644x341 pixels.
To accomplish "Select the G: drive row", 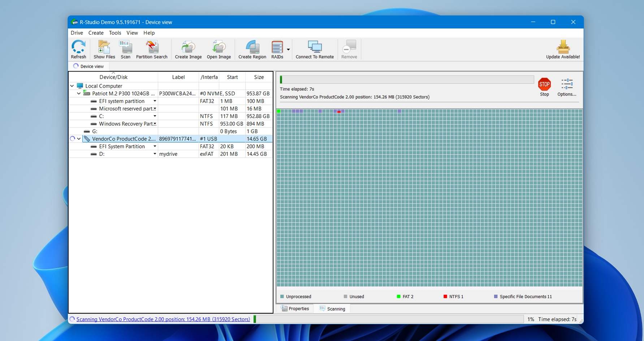I will (x=95, y=131).
